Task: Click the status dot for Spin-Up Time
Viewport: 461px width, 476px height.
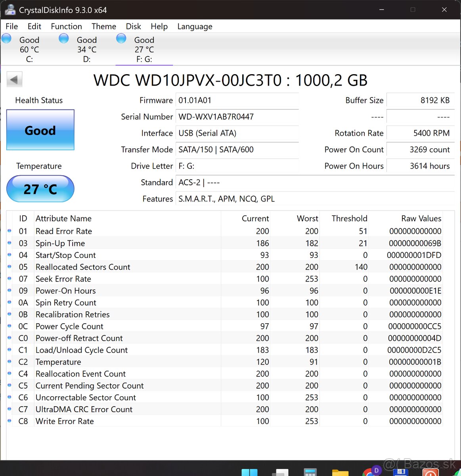Action: (x=10, y=242)
